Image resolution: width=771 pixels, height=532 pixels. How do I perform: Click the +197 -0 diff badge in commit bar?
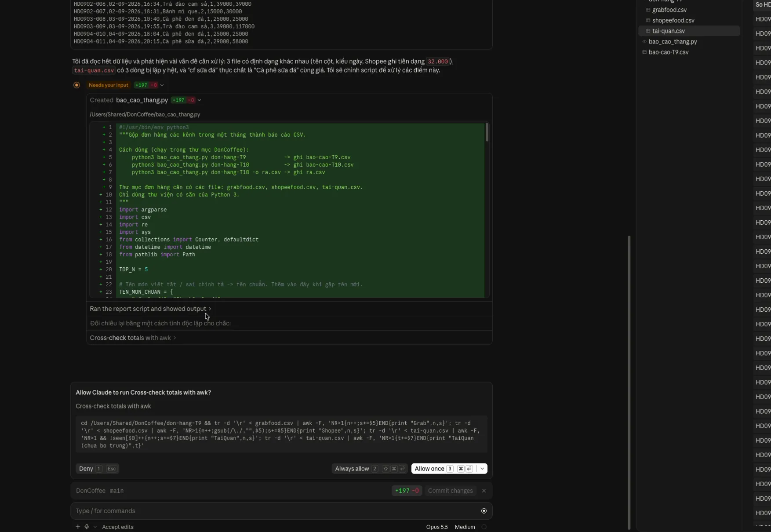[x=407, y=491]
